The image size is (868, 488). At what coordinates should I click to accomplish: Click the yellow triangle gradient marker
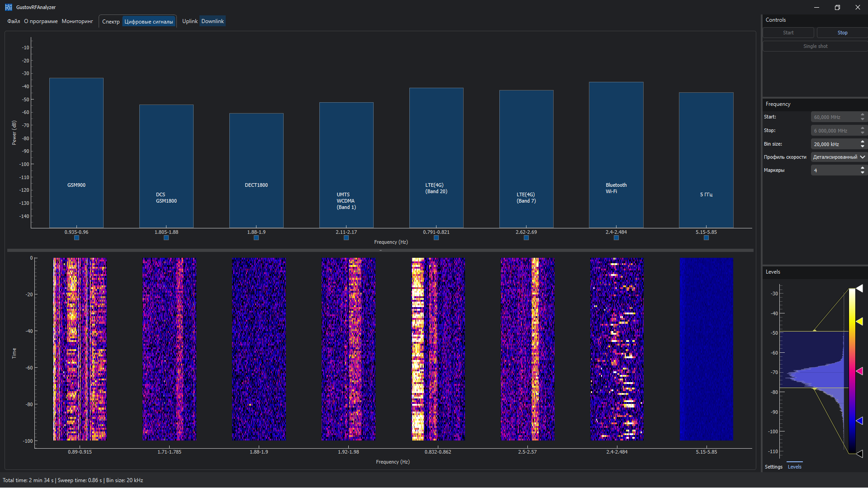click(859, 321)
